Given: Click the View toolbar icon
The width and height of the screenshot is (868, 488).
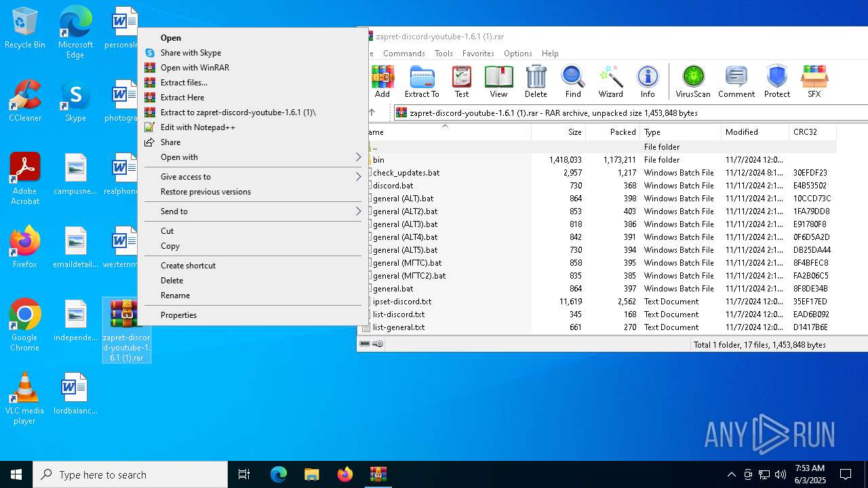Looking at the screenshot, I should click(498, 81).
